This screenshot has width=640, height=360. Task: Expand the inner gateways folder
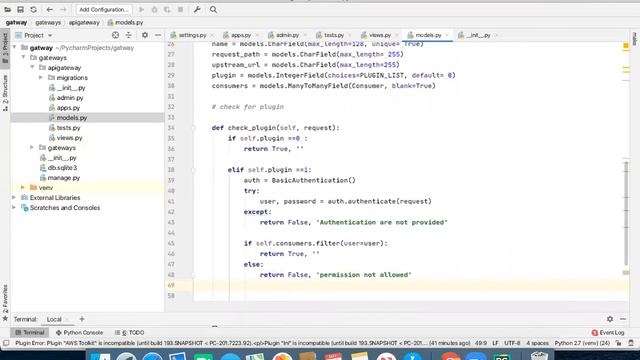32,148
